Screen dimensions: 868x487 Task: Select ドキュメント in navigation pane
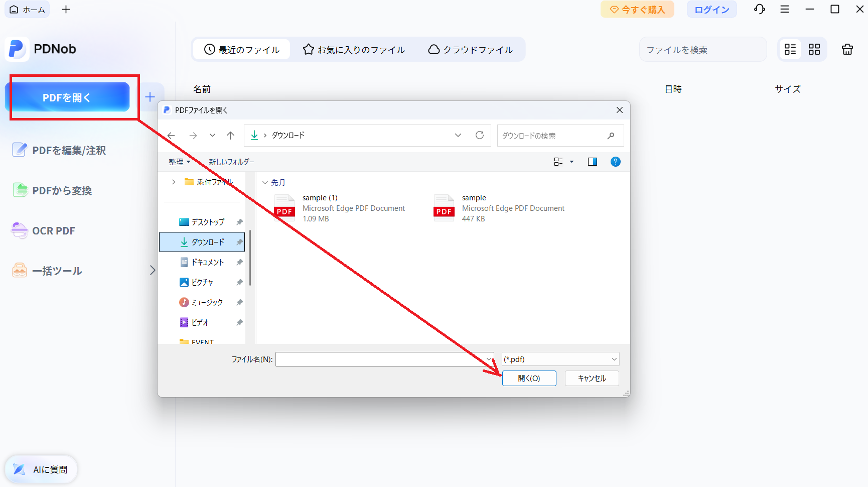202,262
